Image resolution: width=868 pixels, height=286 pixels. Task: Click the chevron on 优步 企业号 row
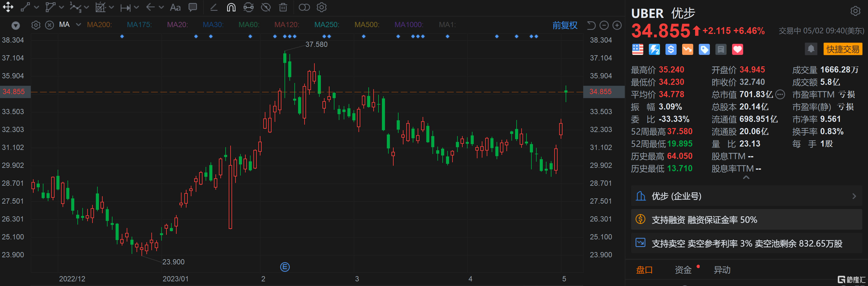tap(854, 196)
